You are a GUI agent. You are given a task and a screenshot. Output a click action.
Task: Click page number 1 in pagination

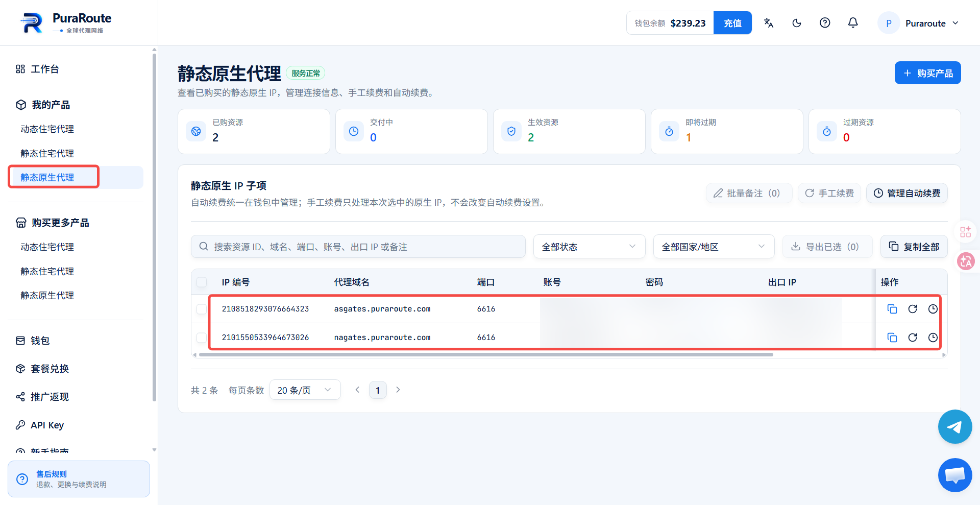point(378,390)
